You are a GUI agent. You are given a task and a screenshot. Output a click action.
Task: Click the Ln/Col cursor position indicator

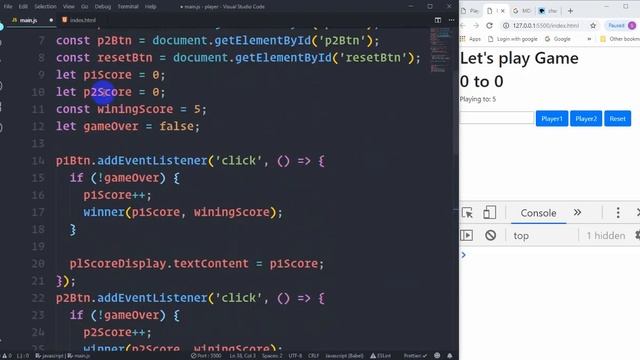point(242,356)
